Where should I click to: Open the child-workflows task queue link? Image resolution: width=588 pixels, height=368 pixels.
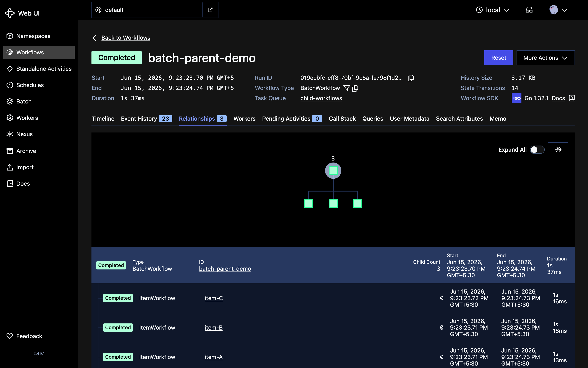pyautogui.click(x=321, y=98)
